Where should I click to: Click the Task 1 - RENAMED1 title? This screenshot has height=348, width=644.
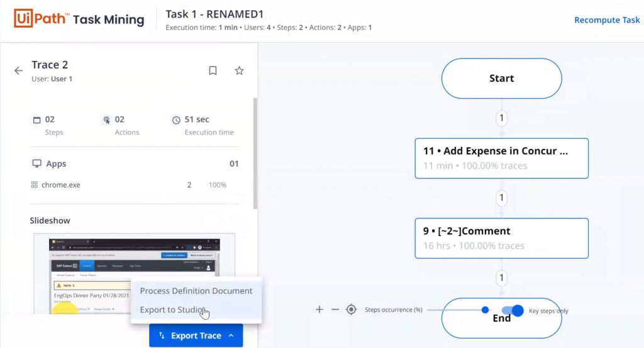click(214, 14)
